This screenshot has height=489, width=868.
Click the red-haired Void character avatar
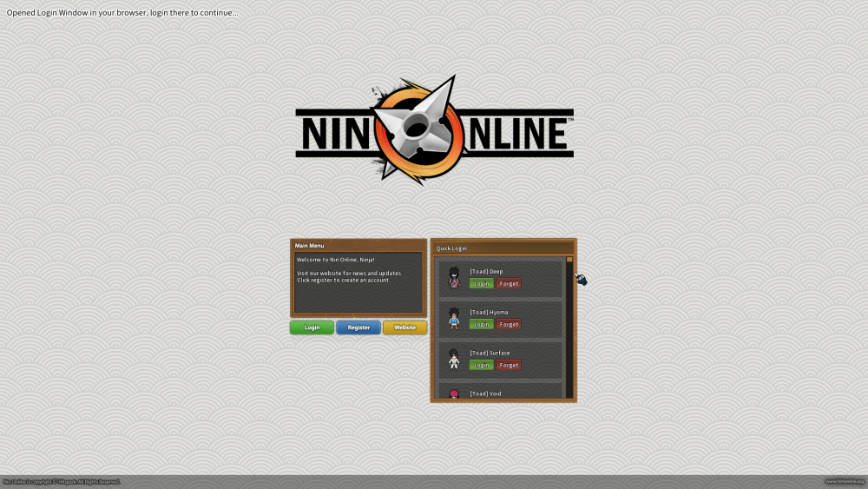tap(453, 394)
